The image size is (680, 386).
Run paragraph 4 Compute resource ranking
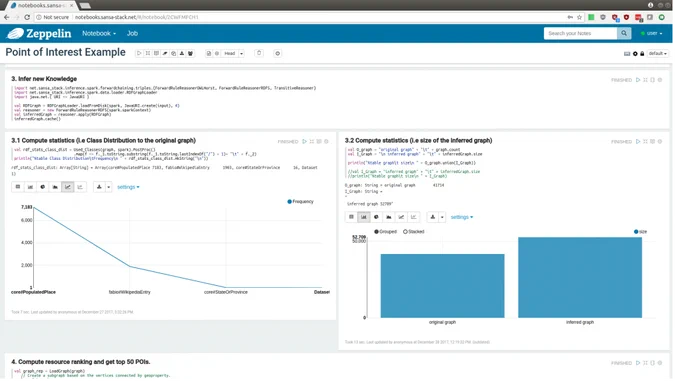[x=638, y=363]
